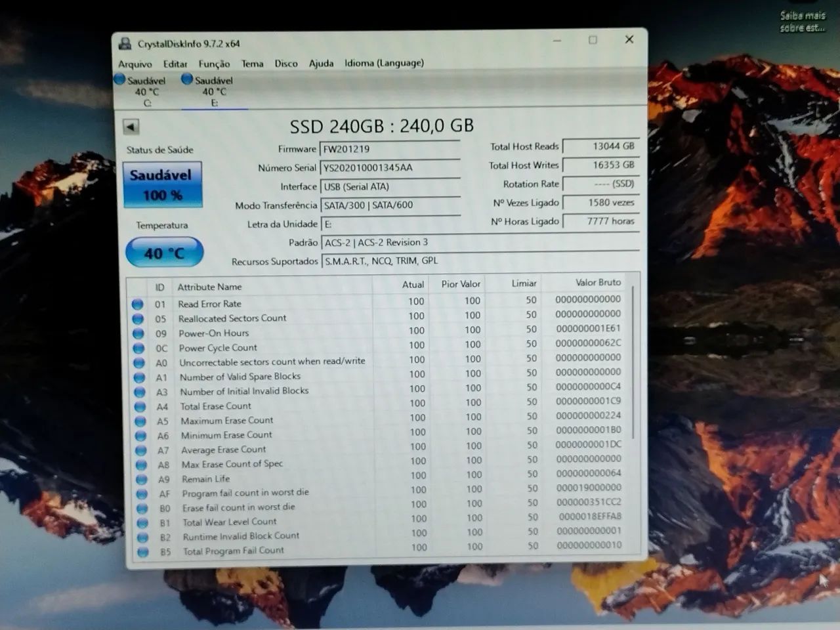Viewport: 840px width, 630px height.
Task: Click the Saudável 100 % health status button
Action: (x=162, y=184)
